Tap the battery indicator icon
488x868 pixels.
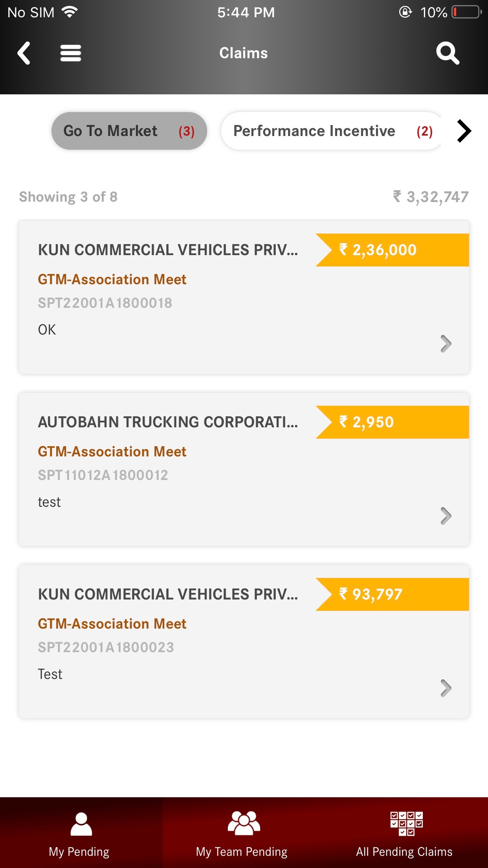[x=467, y=12]
